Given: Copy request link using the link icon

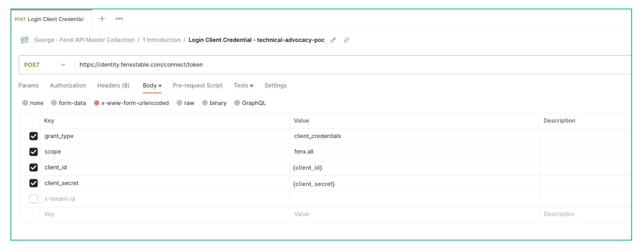Looking at the screenshot, I should (x=346, y=40).
